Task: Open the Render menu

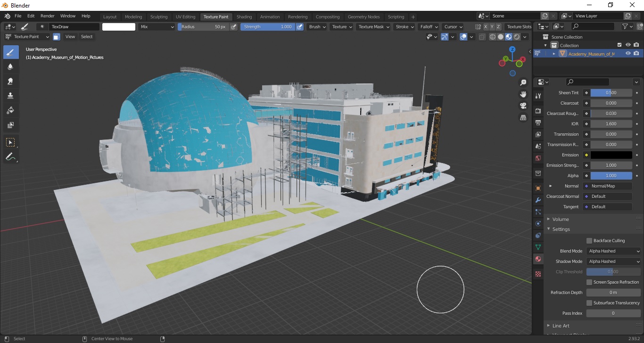Action: pos(48,16)
